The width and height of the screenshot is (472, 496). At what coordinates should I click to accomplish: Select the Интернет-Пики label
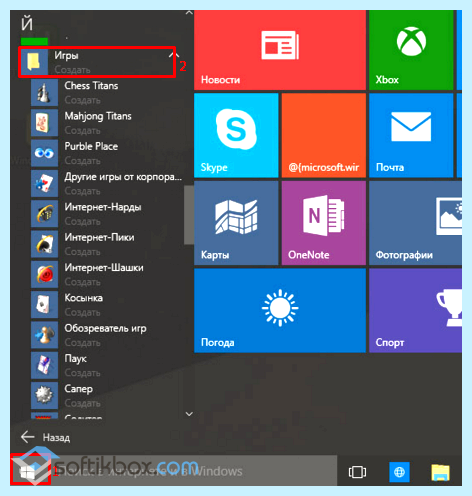[x=99, y=237]
